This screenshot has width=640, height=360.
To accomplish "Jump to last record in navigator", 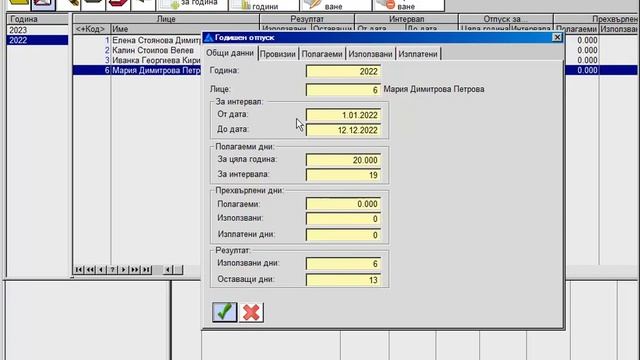I will pyautogui.click(x=146, y=270).
